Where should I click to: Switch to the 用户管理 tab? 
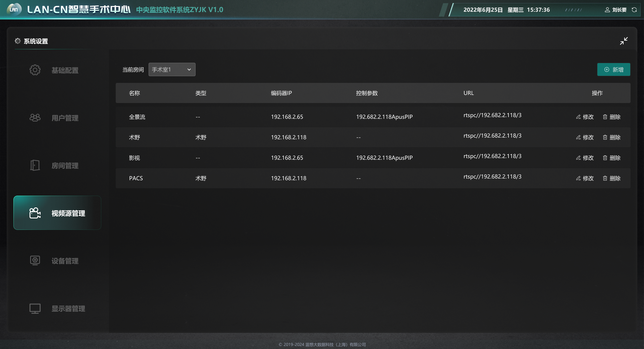pyautogui.click(x=57, y=118)
